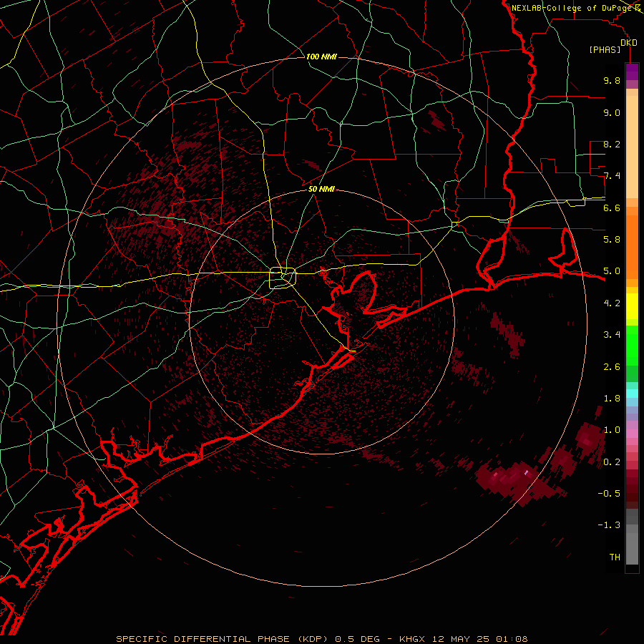
Task: Click the TH threshold label
Action: point(615,557)
